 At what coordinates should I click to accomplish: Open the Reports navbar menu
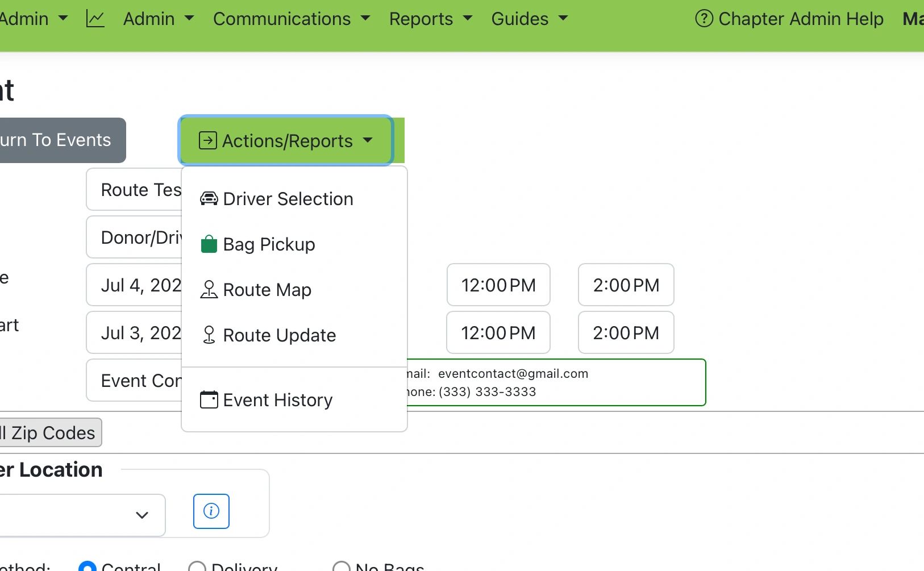430,19
